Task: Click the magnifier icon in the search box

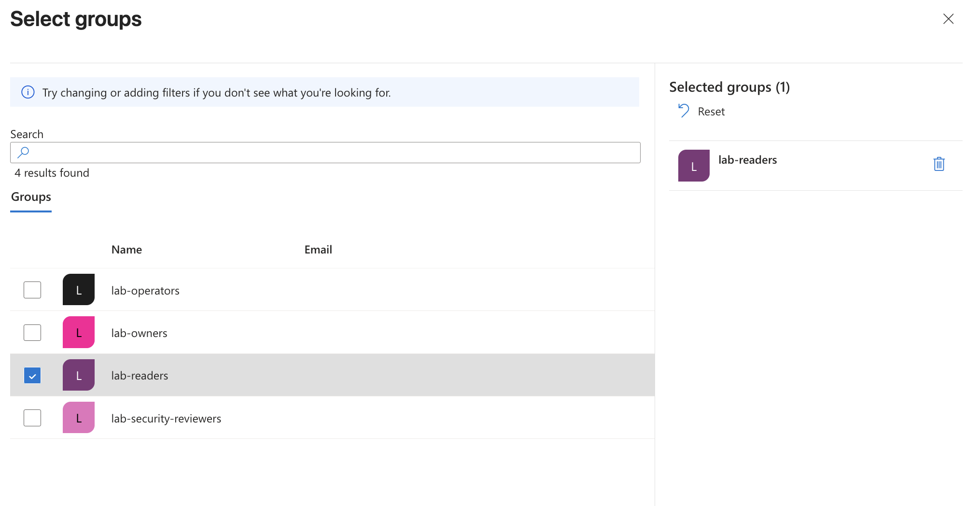Action: [x=23, y=153]
